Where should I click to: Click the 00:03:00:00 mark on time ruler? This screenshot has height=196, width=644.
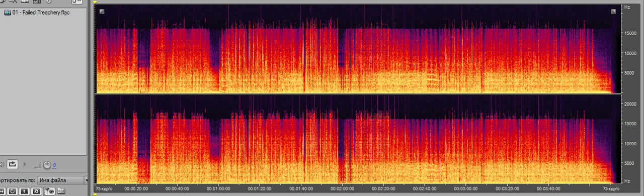(x=466, y=189)
